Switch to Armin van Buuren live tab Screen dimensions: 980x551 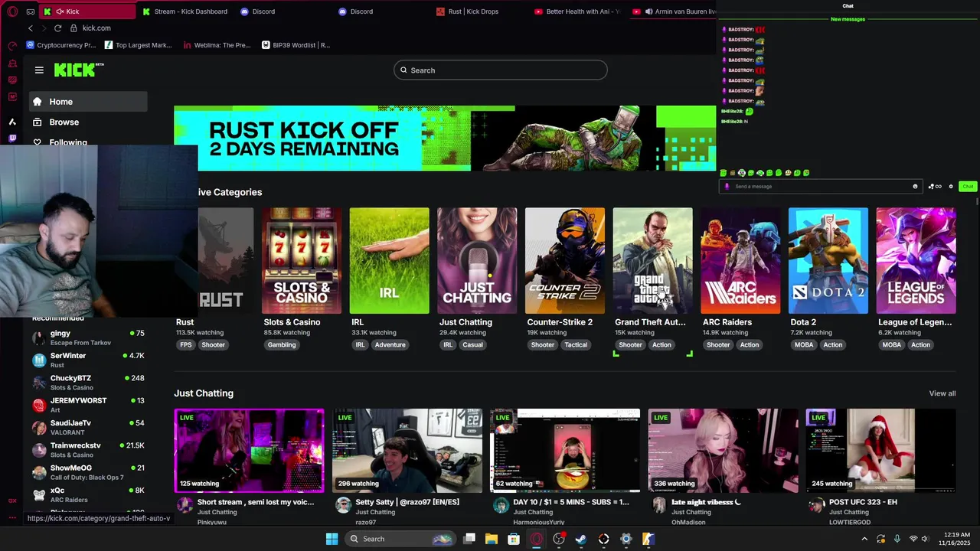674,11
